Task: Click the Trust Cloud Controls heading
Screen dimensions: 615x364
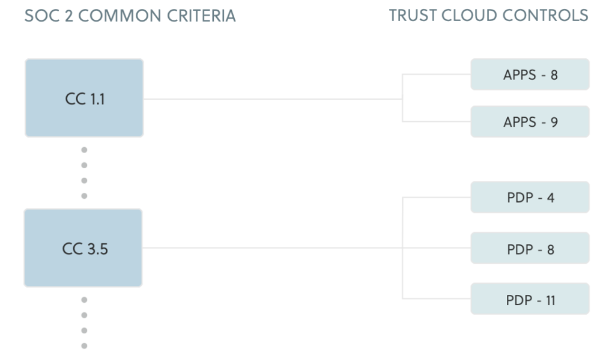Action: (488, 16)
